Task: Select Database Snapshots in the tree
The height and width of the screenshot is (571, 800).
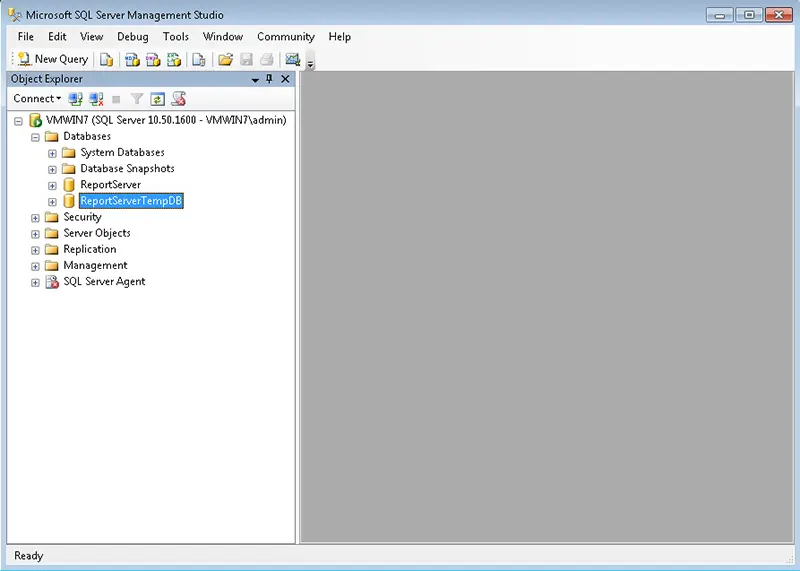Action: coord(128,168)
